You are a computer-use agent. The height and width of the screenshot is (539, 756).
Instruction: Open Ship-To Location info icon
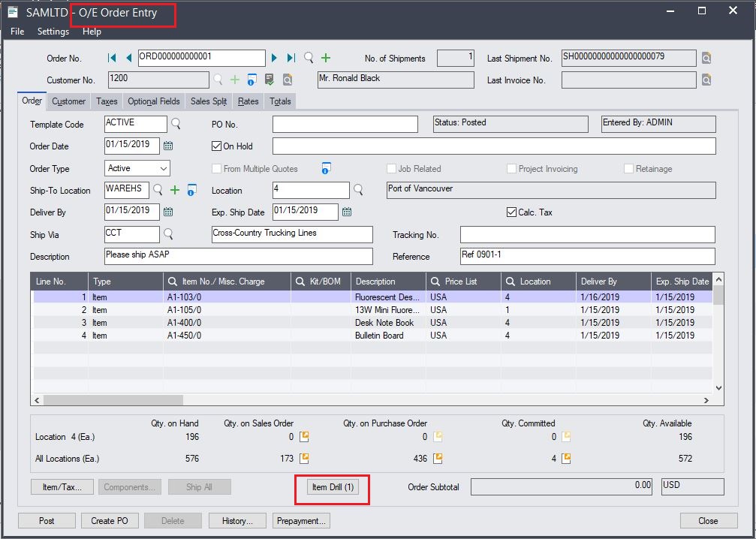191,190
